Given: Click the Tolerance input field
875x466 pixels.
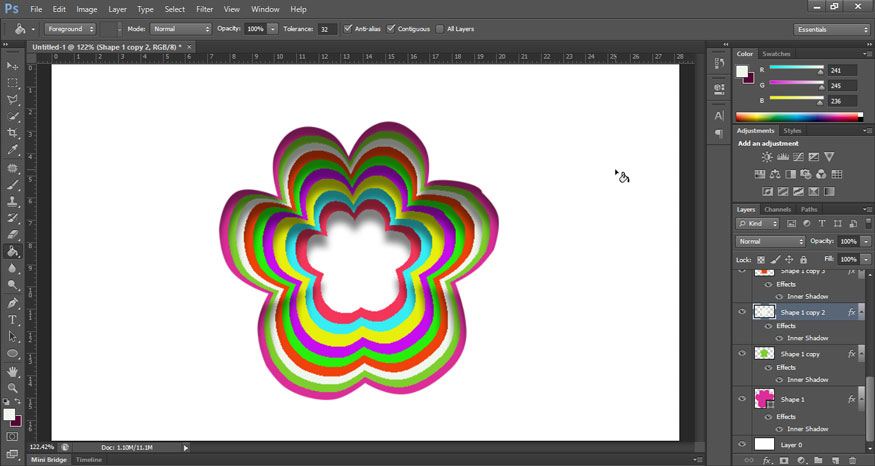Looking at the screenshot, I should pos(327,29).
